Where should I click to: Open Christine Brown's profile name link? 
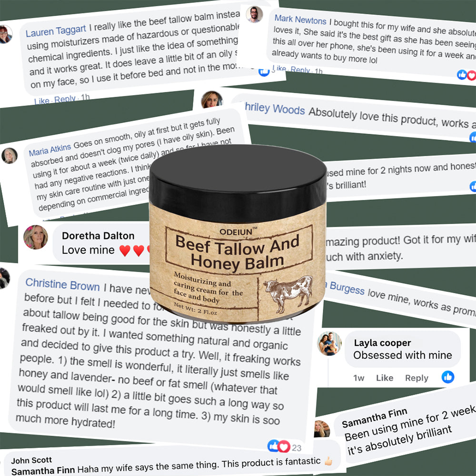pyautogui.click(x=62, y=285)
